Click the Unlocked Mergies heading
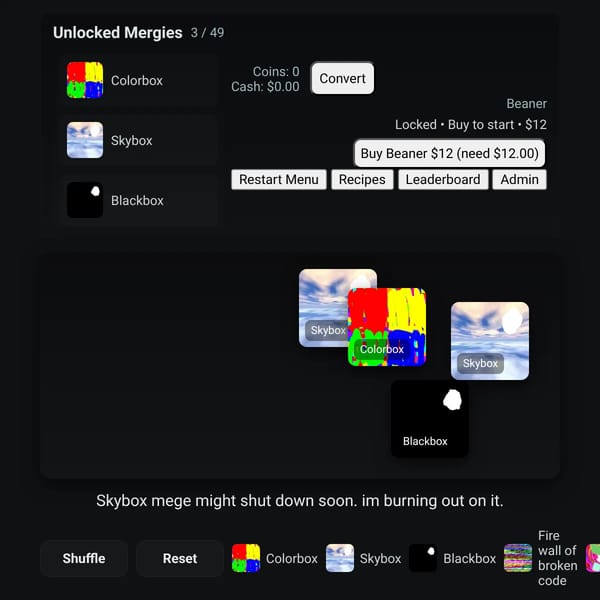 click(117, 33)
